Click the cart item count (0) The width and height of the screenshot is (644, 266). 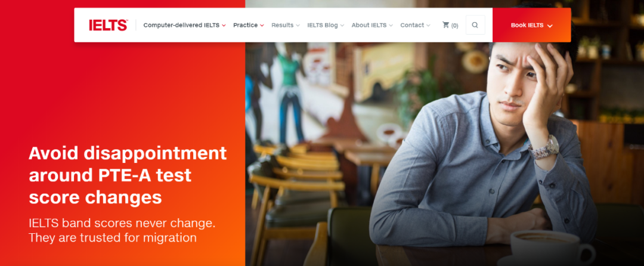(x=454, y=26)
